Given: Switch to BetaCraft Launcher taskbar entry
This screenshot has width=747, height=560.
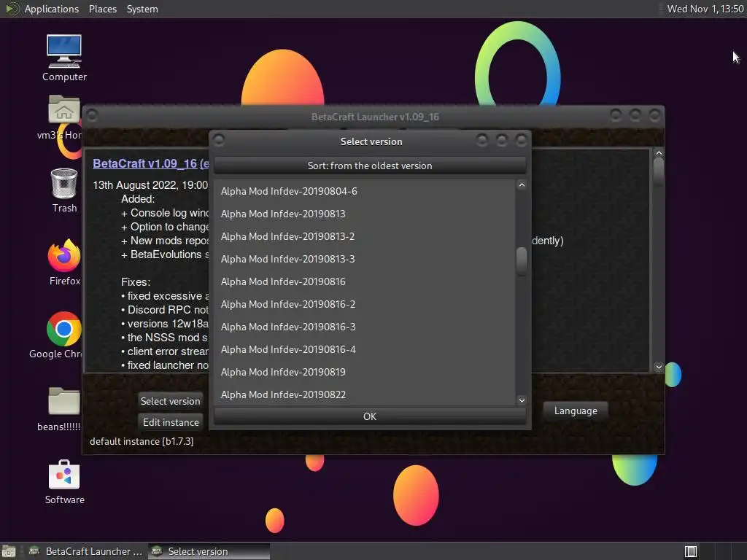Looking at the screenshot, I should [86, 551].
